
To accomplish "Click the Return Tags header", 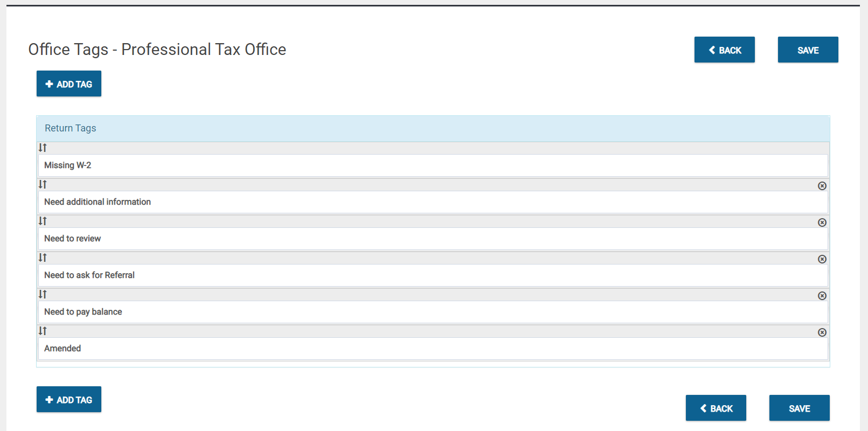I will click(70, 128).
